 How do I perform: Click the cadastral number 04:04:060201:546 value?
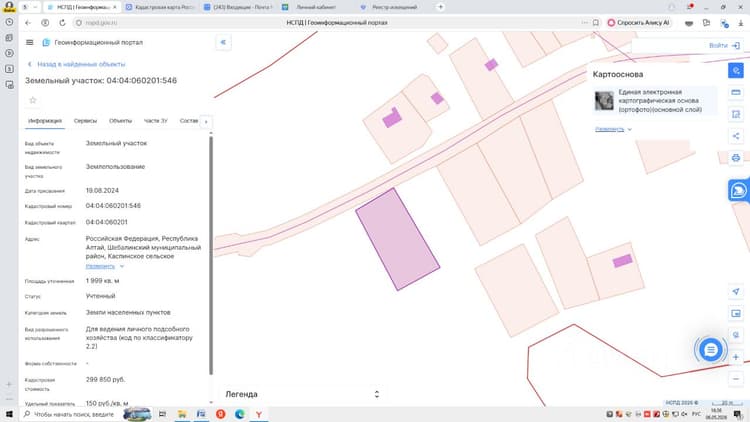[113, 206]
